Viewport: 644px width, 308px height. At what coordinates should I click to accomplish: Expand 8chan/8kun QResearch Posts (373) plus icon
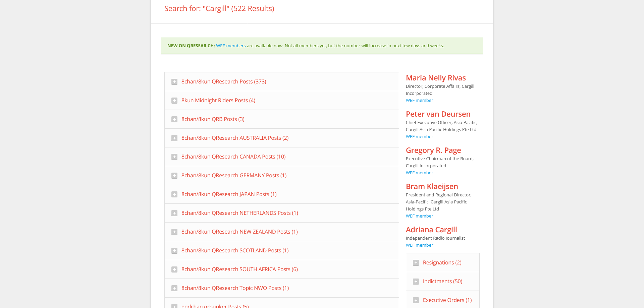click(x=174, y=82)
